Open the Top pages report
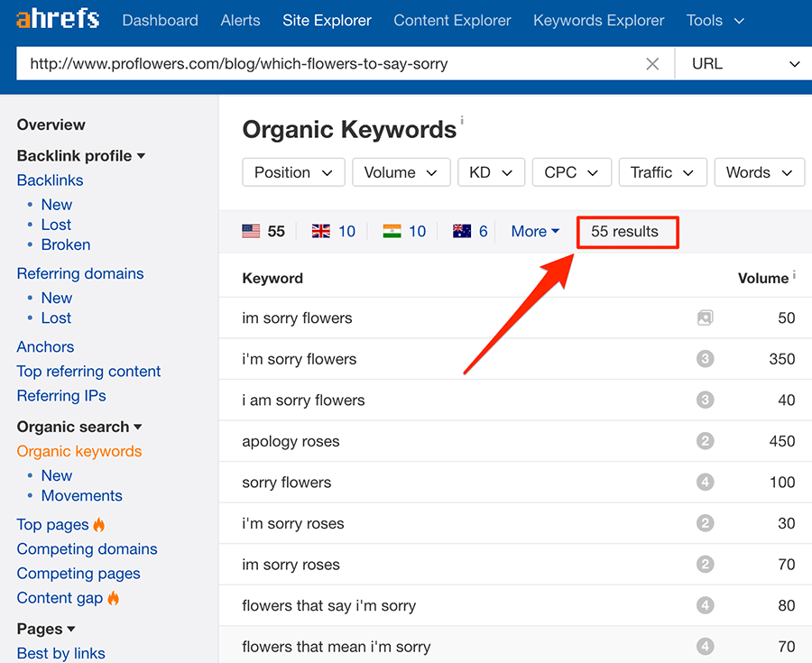The image size is (812, 663). [x=52, y=525]
